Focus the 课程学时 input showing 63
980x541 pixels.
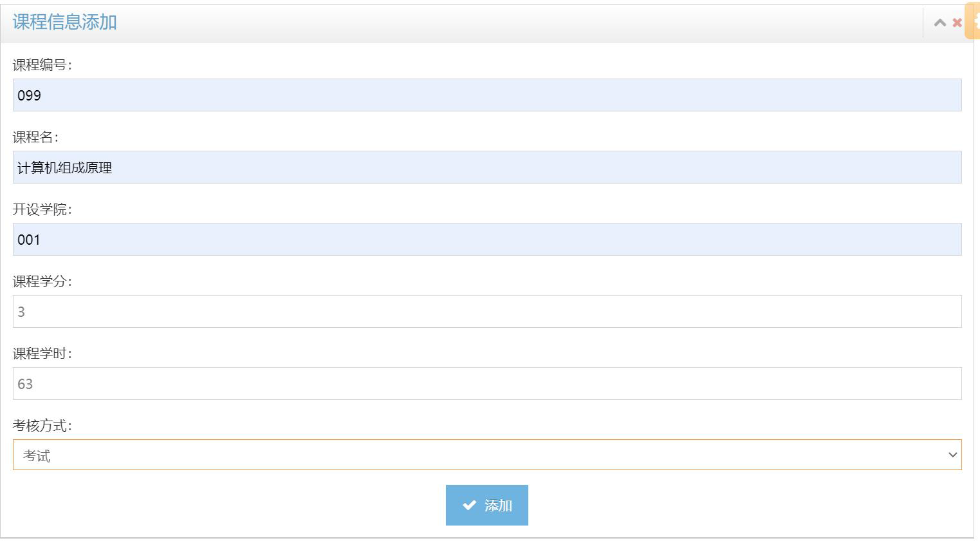point(487,384)
